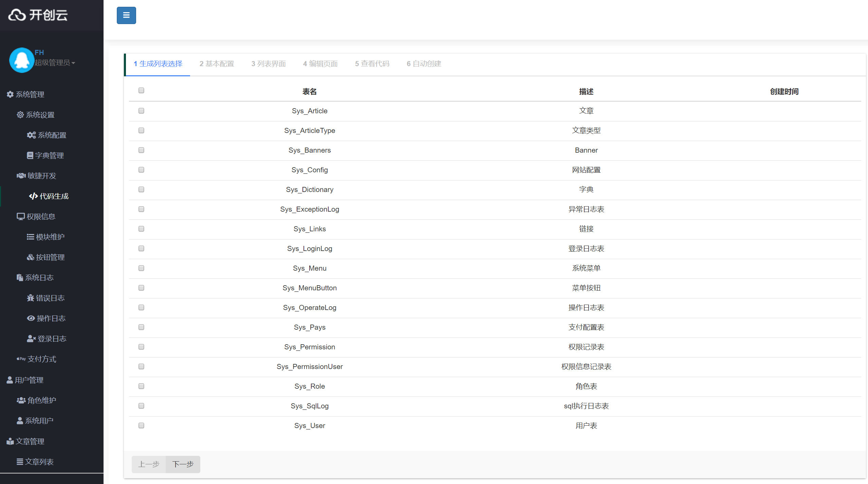Screen dimensions: 868x484
Task: Click the hamburger menu toggle button
Action: (126, 15)
